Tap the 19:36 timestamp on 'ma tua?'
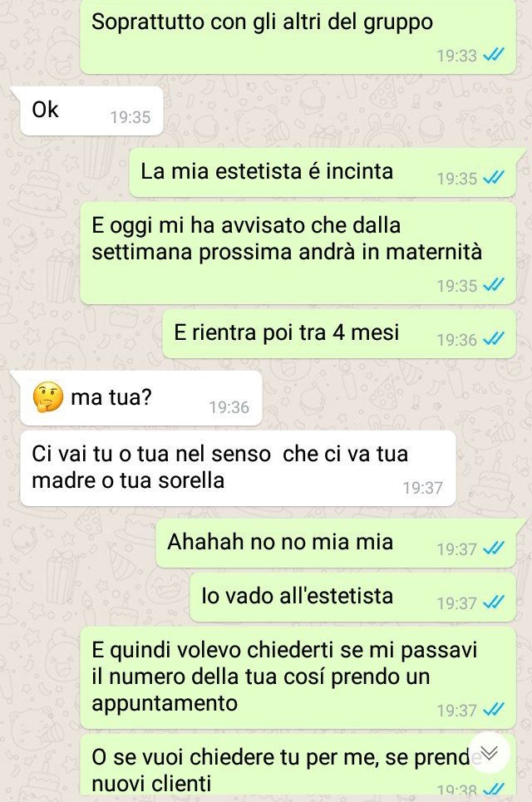The height and width of the screenshot is (802, 532). tap(229, 407)
